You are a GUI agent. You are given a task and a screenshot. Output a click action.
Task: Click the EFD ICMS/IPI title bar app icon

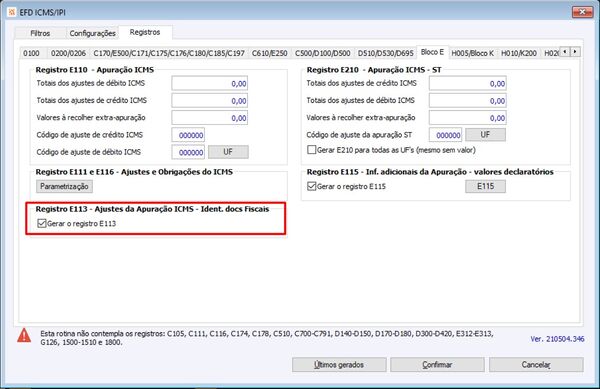pos(12,12)
